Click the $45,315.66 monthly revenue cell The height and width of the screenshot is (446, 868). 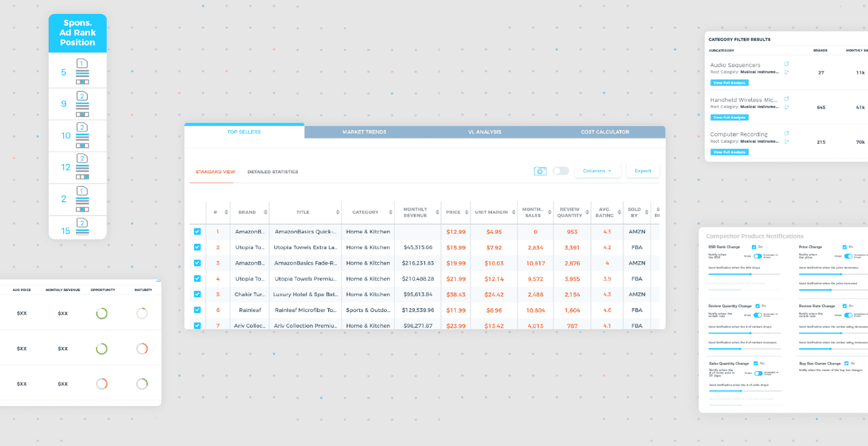(x=418, y=247)
